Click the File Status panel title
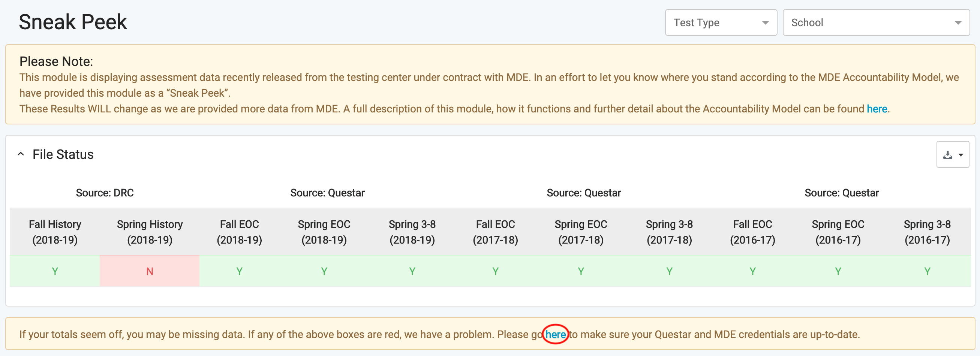Image resolution: width=980 pixels, height=356 pixels. [63, 154]
